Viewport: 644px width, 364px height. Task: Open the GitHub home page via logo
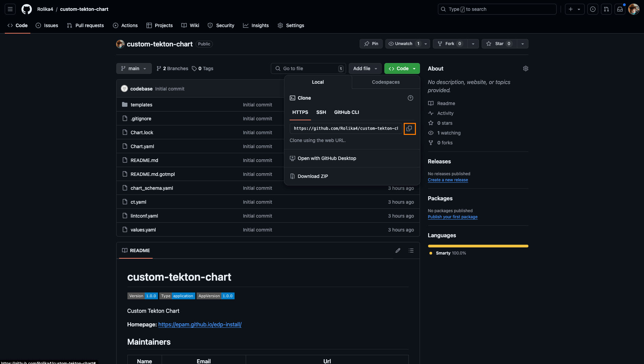click(x=26, y=9)
